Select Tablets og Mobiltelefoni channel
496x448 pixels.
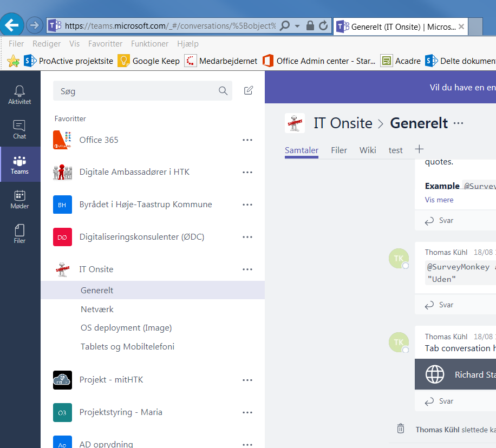(127, 347)
